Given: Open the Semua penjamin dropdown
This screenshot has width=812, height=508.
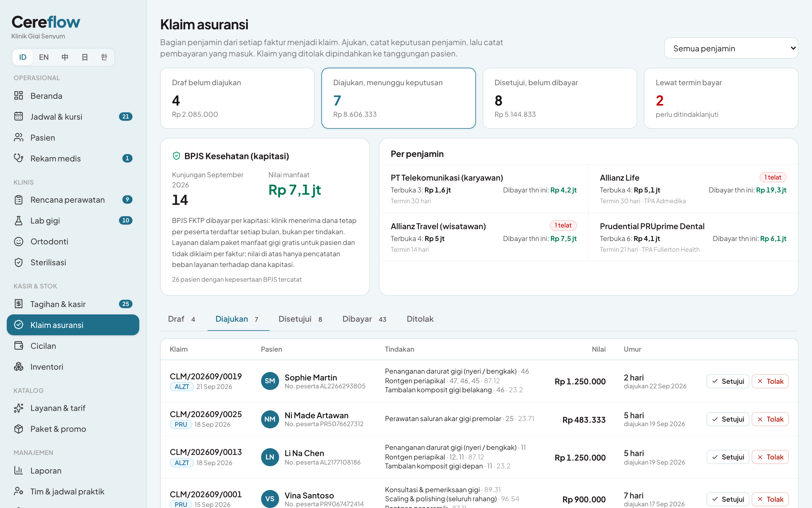Looking at the screenshot, I should 731,48.
